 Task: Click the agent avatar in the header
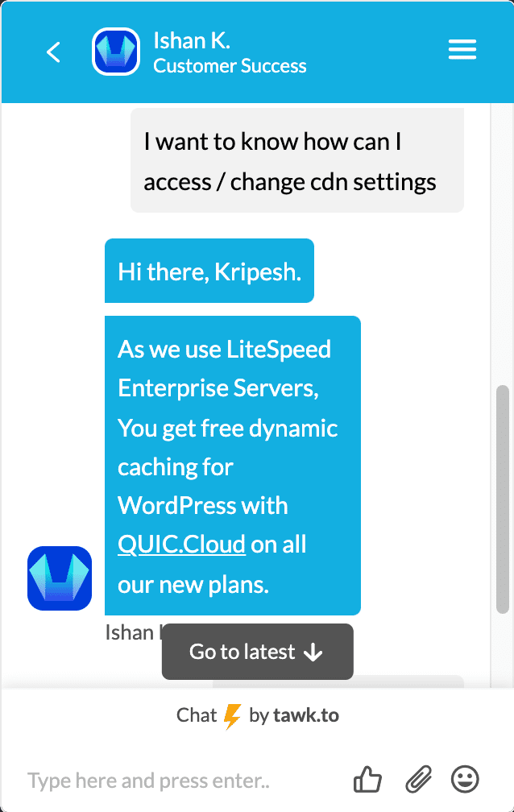116,52
